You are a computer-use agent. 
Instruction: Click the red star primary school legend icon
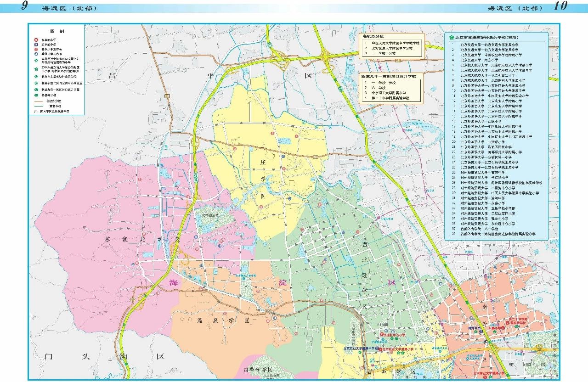click(x=36, y=40)
